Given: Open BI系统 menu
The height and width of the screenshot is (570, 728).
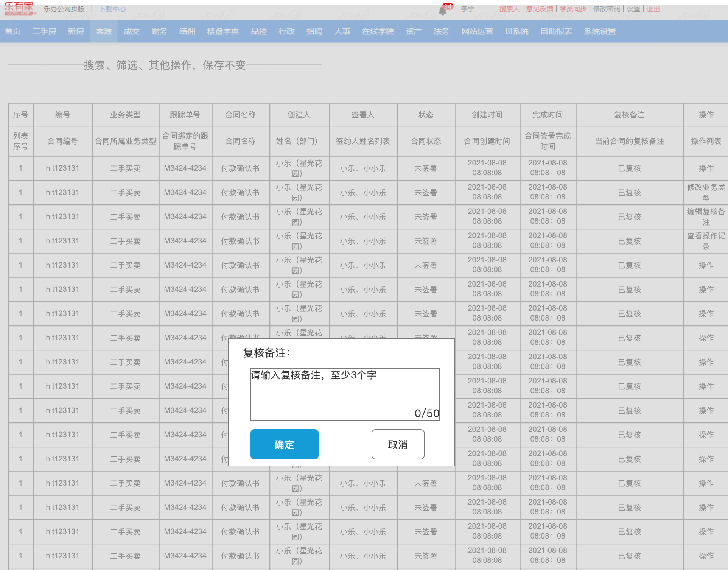Looking at the screenshot, I should 516,31.
